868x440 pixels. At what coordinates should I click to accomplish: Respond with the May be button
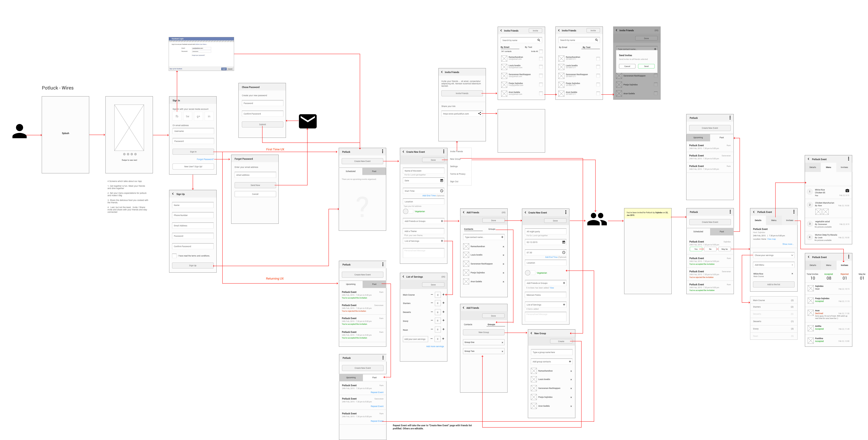coord(724,249)
